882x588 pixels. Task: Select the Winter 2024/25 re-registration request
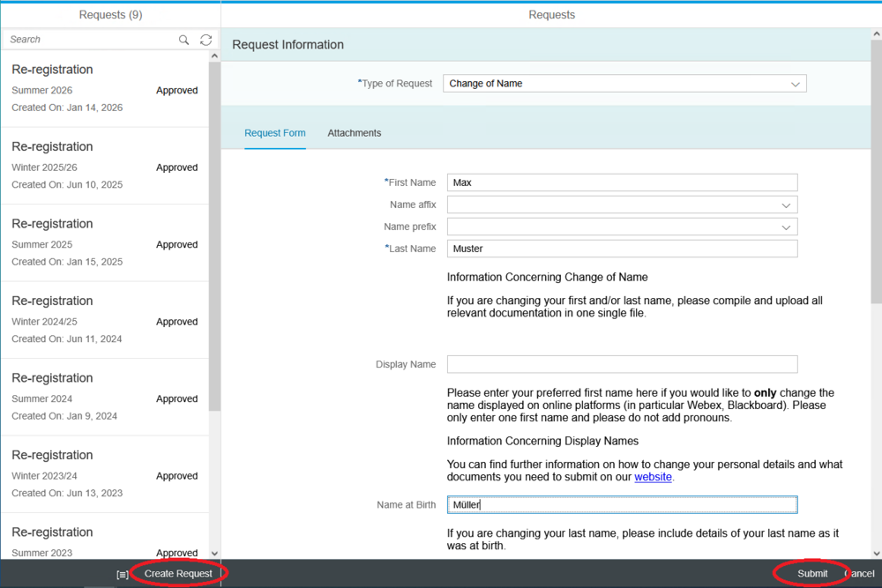point(105,320)
